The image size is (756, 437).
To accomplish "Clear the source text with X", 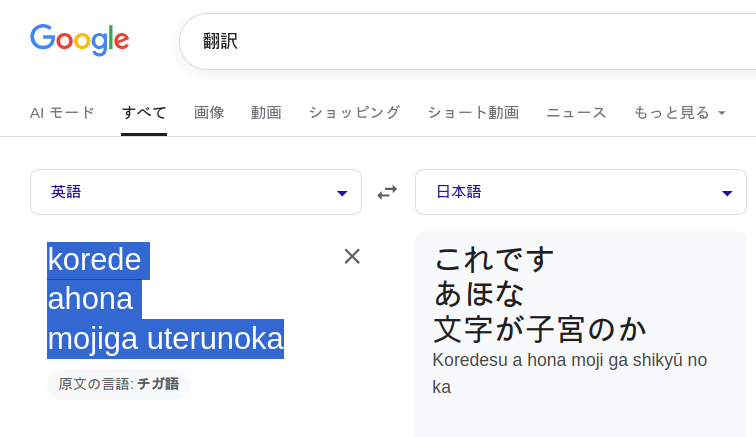I will tap(352, 256).
